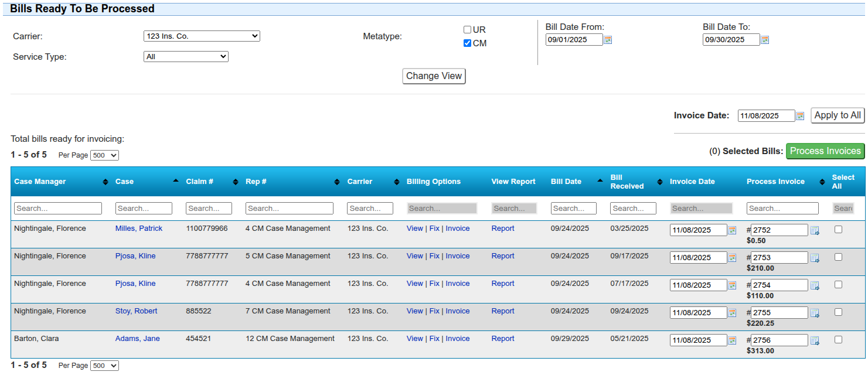Click the process invoice icon beside invoice #2756
868x375 pixels.
pos(815,341)
